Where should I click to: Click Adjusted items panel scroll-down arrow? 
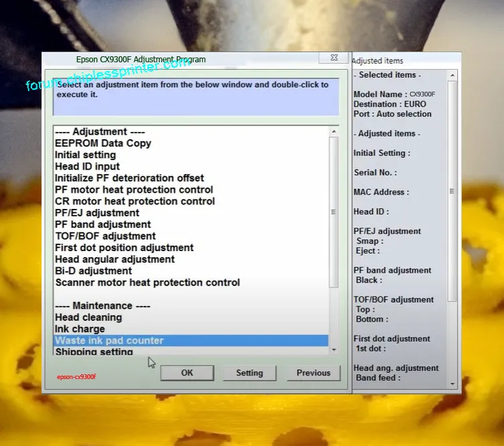click(x=452, y=384)
